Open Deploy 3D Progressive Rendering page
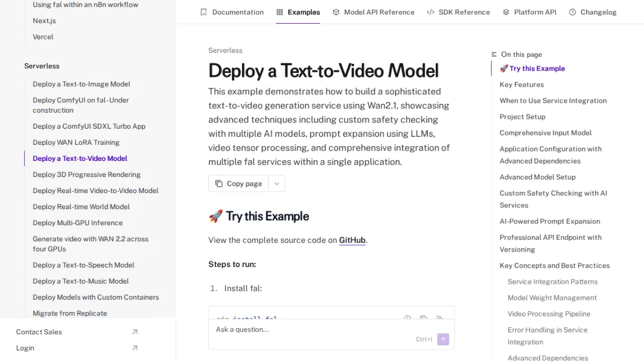 pos(86,175)
